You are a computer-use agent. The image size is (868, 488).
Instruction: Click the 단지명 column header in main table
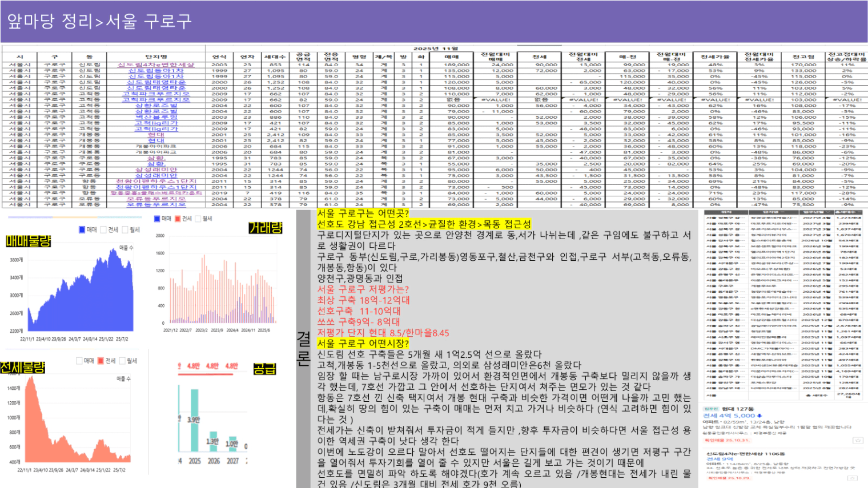pyautogui.click(x=156, y=57)
